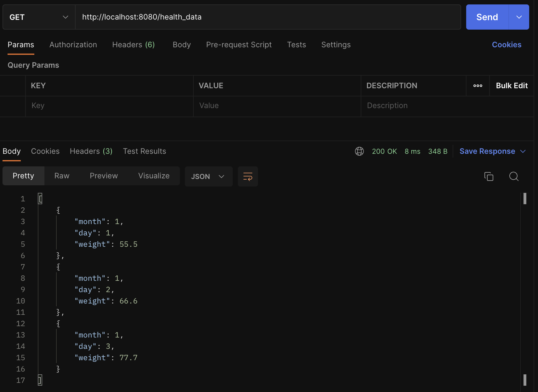Click the opening bracket on line 1
The height and width of the screenshot is (392, 538).
tap(40, 199)
